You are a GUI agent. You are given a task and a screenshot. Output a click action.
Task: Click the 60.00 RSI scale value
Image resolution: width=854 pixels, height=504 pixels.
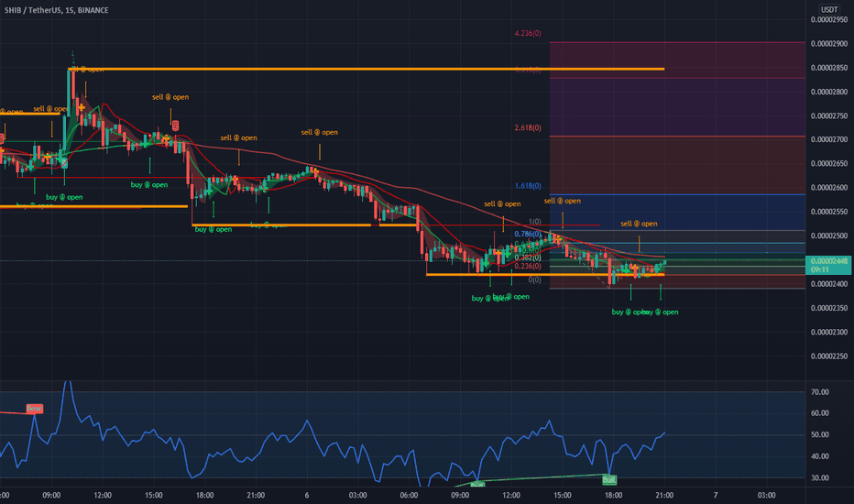[x=820, y=413]
